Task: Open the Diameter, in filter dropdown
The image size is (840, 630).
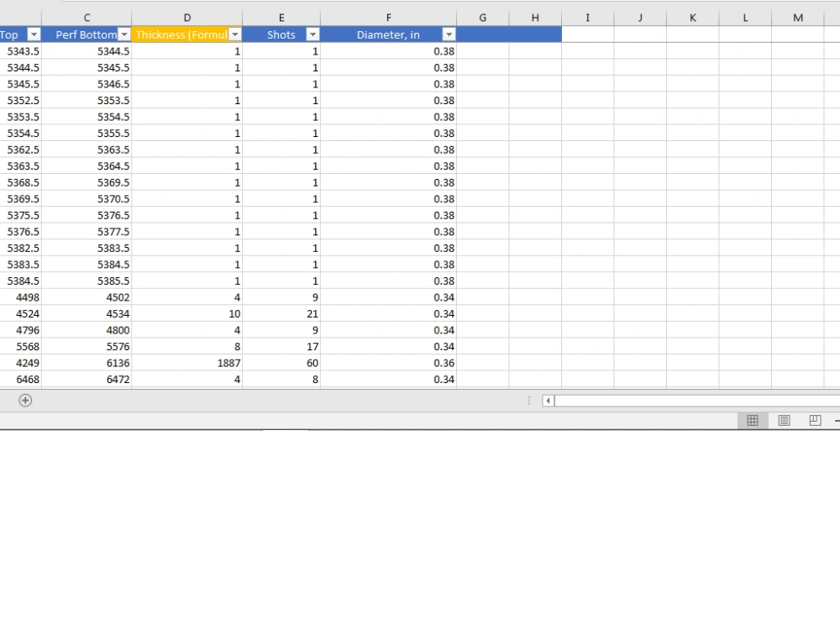Action: [449, 34]
